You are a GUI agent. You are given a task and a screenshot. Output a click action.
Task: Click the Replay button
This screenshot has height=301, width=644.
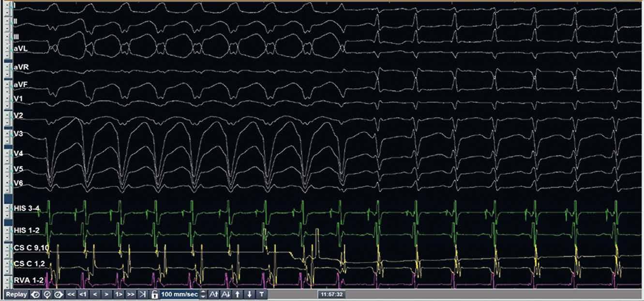click(x=16, y=294)
